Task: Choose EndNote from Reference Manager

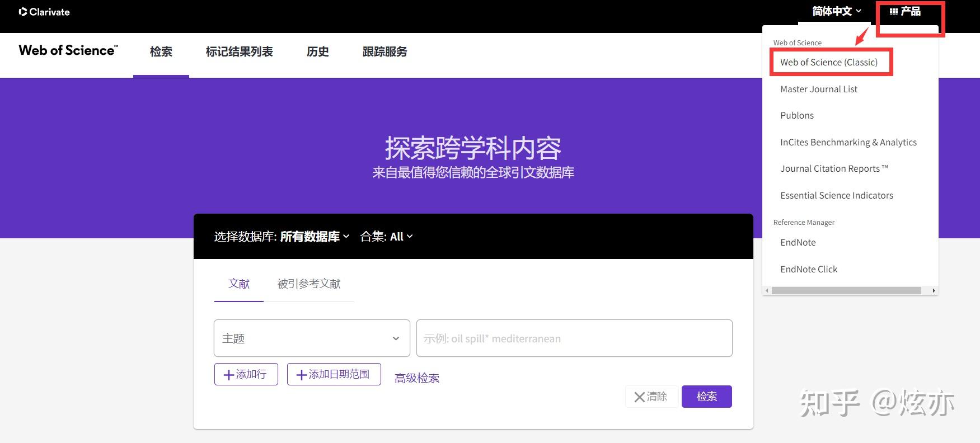Action: tap(798, 242)
